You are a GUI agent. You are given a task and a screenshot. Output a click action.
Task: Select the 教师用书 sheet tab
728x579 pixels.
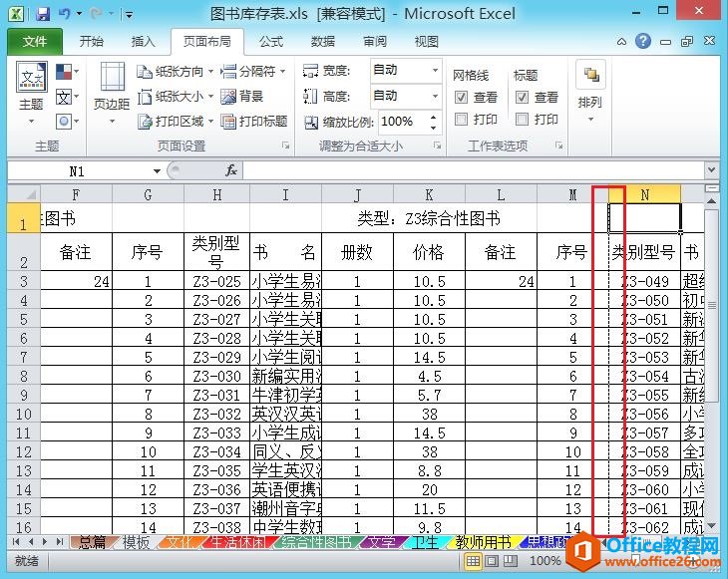coord(483,542)
